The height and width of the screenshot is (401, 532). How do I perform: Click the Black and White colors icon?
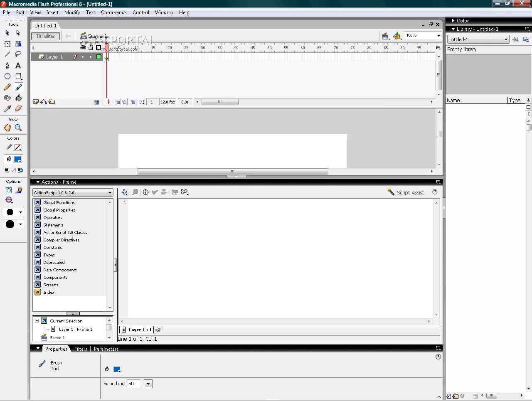click(7, 170)
